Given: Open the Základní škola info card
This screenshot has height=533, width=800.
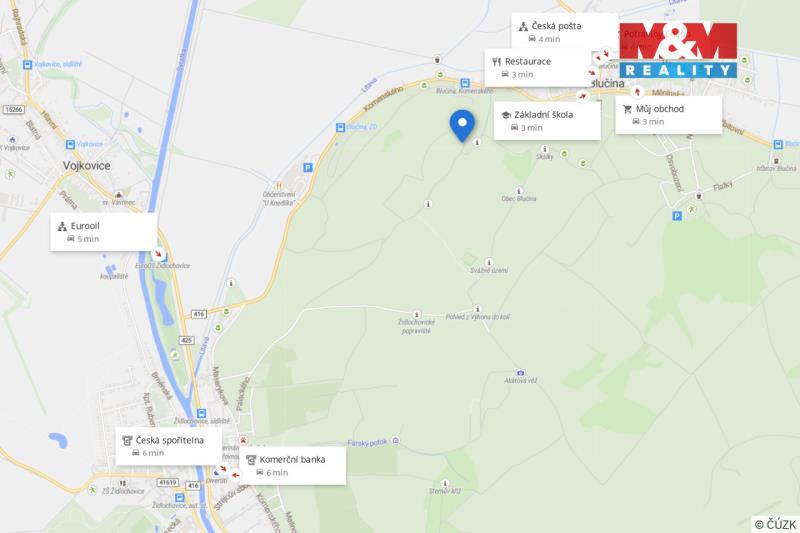Looking at the screenshot, I should 547,121.
